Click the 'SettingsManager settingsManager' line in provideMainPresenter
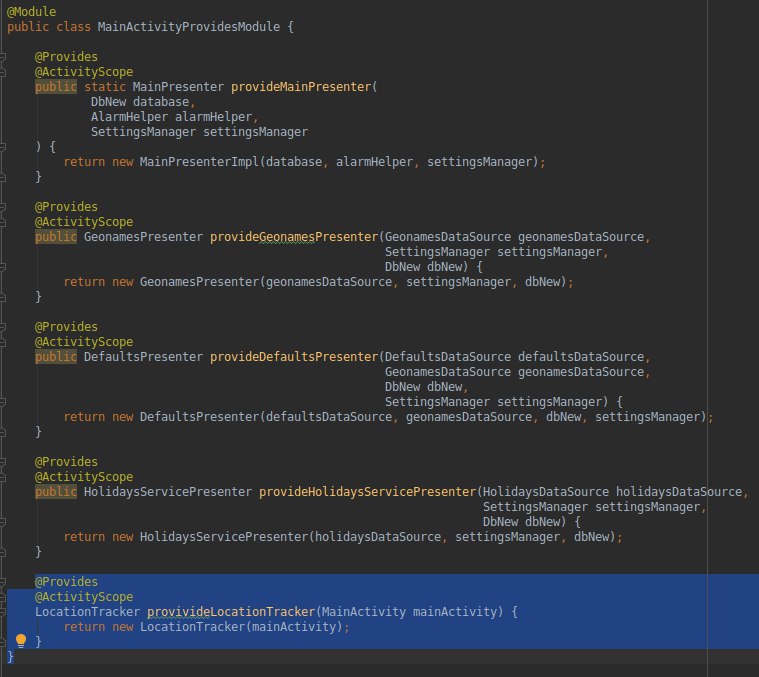The width and height of the screenshot is (759, 677). click(199, 132)
